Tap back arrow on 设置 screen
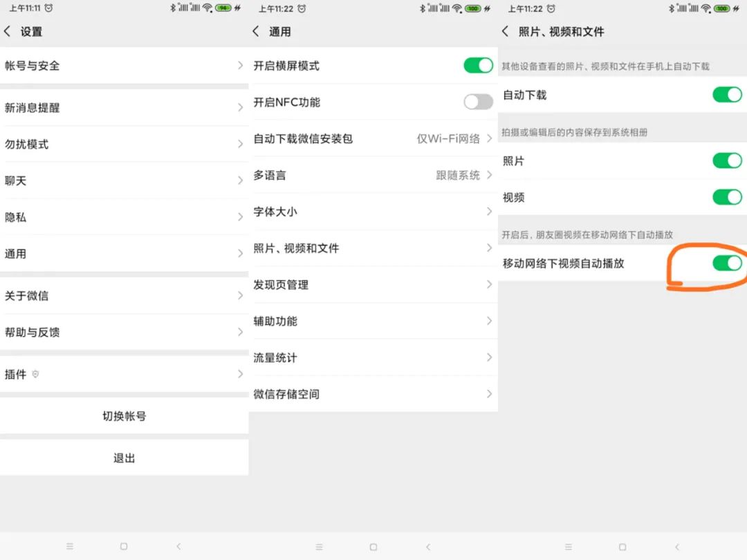 pyautogui.click(x=7, y=31)
